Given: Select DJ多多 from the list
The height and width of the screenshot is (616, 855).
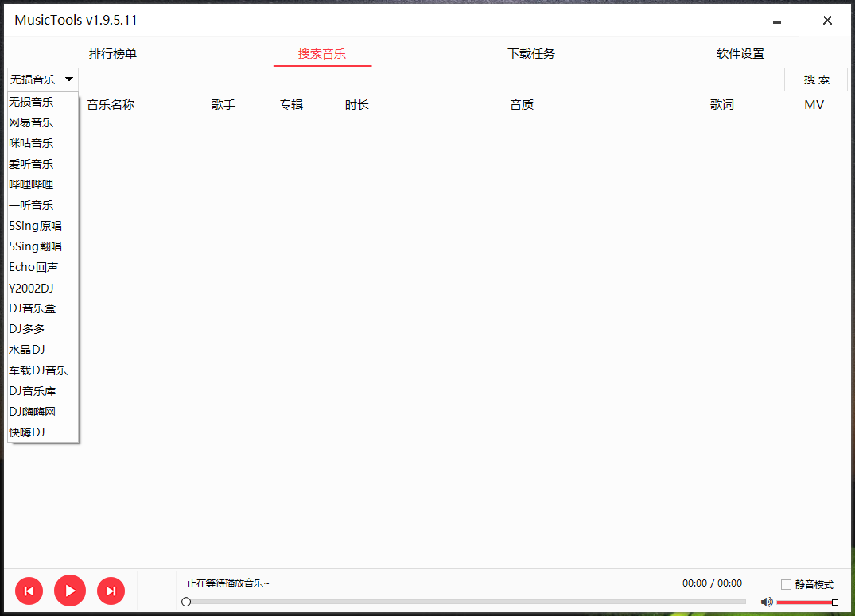Looking at the screenshot, I should (43, 329).
